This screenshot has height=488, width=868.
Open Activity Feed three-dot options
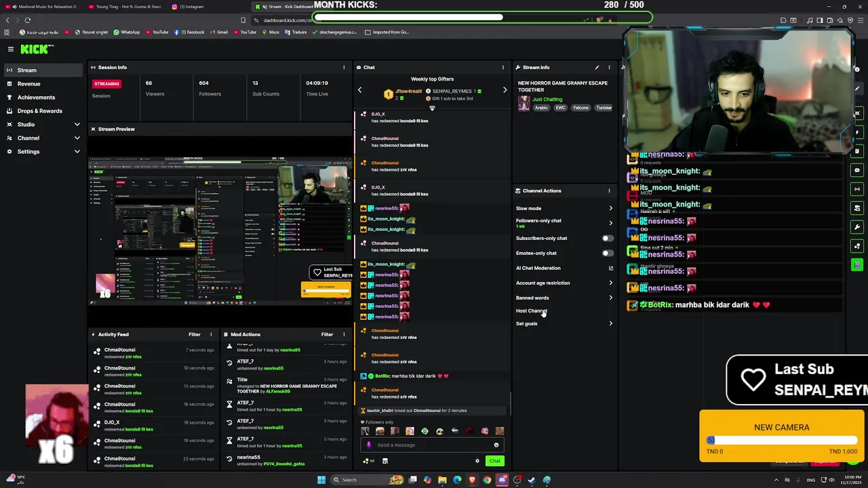point(211,334)
